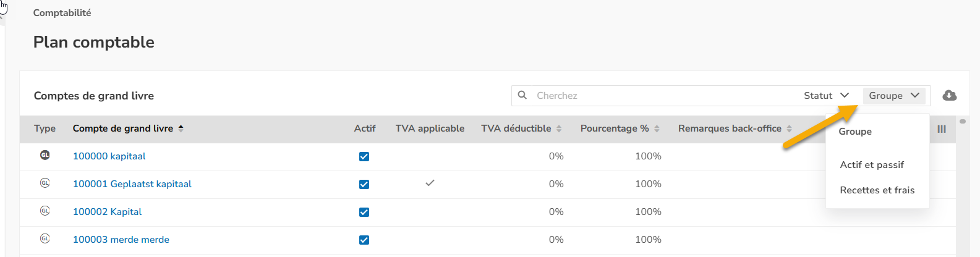Click the search magnifier icon
Viewport: 980px width, 257px height.
click(522, 95)
